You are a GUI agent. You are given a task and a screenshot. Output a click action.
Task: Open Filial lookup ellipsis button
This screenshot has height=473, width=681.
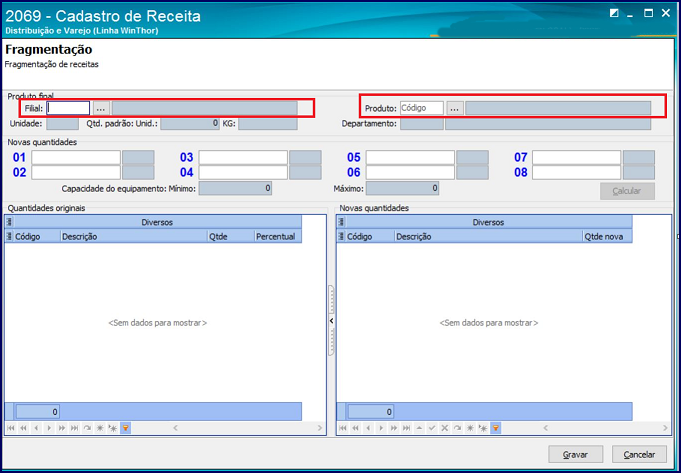(101, 108)
